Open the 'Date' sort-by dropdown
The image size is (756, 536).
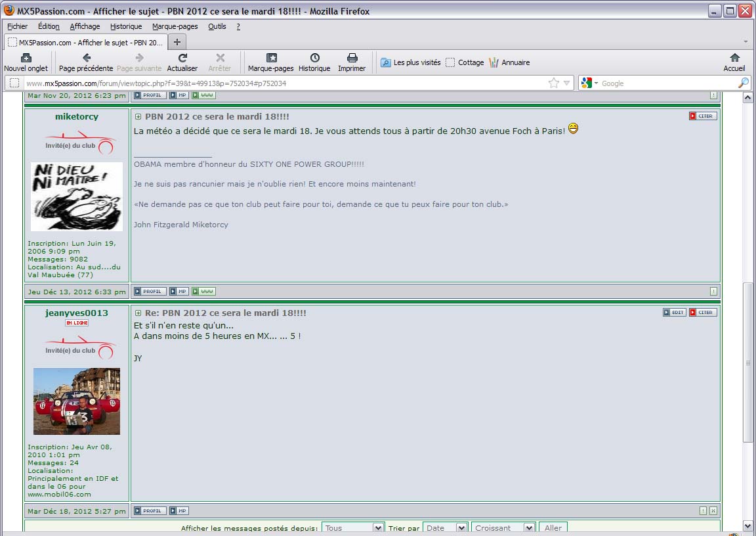(x=445, y=528)
